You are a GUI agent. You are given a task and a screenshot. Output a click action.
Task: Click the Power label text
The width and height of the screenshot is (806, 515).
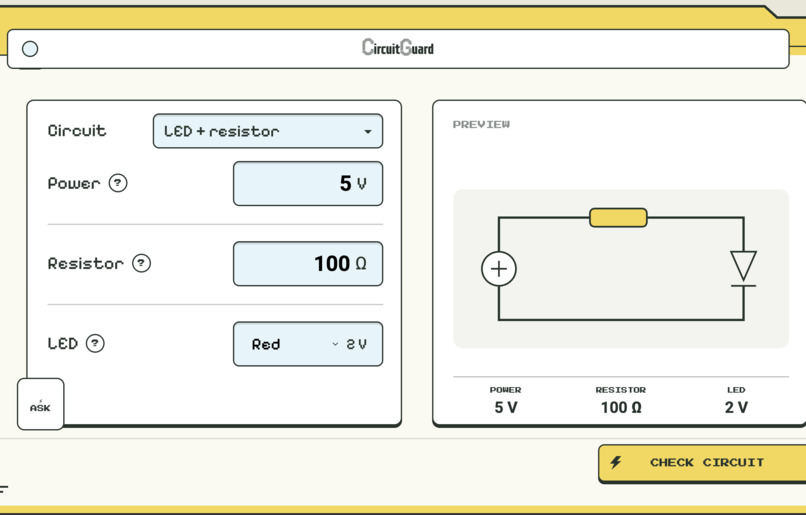point(74,183)
